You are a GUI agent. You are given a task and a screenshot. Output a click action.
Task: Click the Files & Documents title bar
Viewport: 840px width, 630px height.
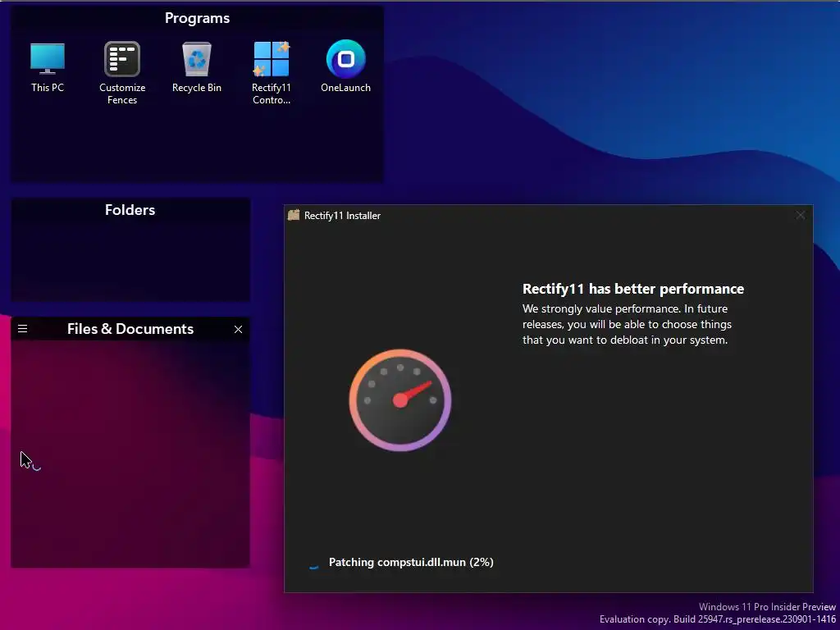click(130, 329)
